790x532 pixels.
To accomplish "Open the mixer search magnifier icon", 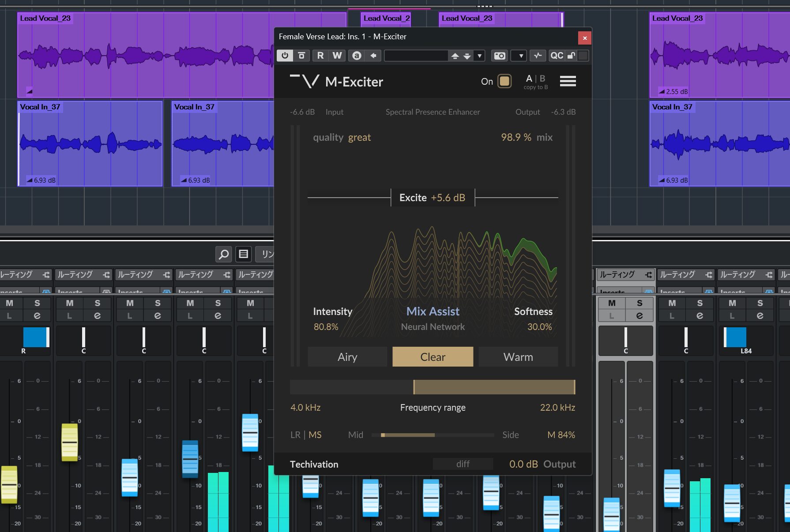I will point(224,254).
